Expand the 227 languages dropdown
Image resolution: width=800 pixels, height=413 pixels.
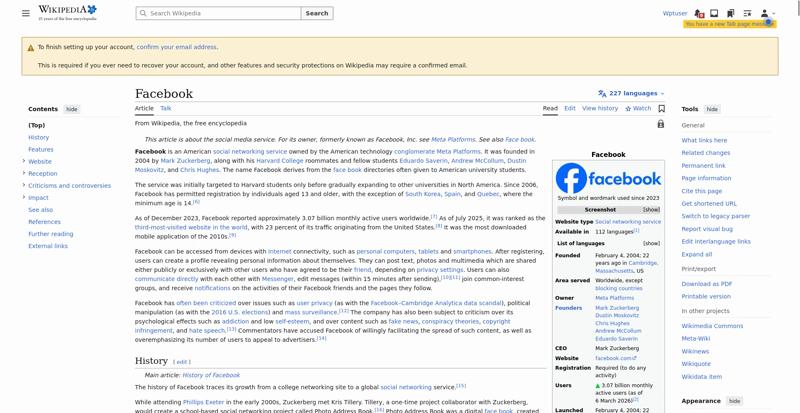pos(631,93)
